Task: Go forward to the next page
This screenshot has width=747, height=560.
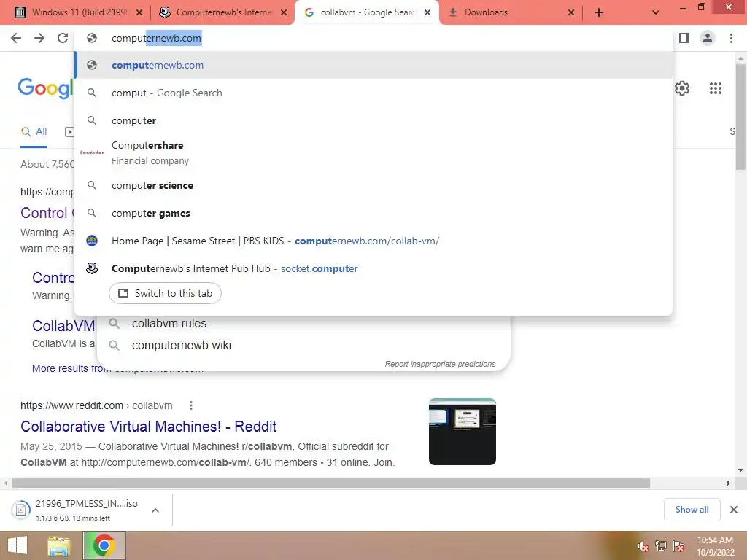Action: (39, 38)
